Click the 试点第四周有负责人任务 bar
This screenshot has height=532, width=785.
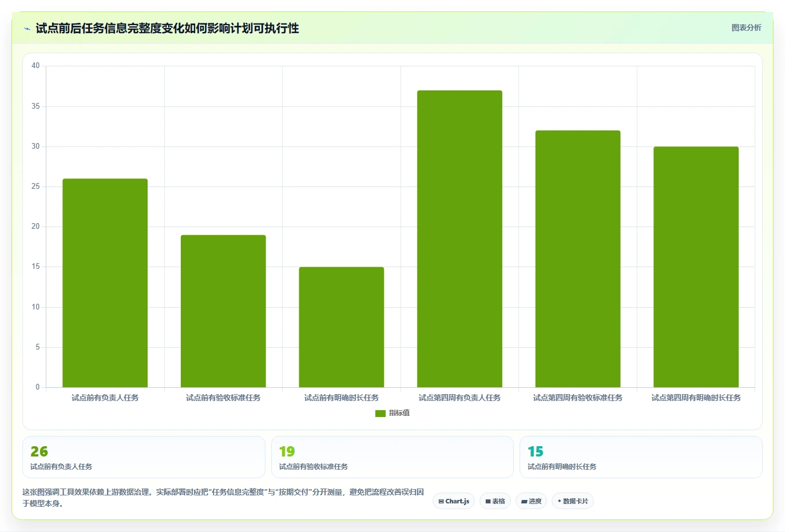[459, 239]
